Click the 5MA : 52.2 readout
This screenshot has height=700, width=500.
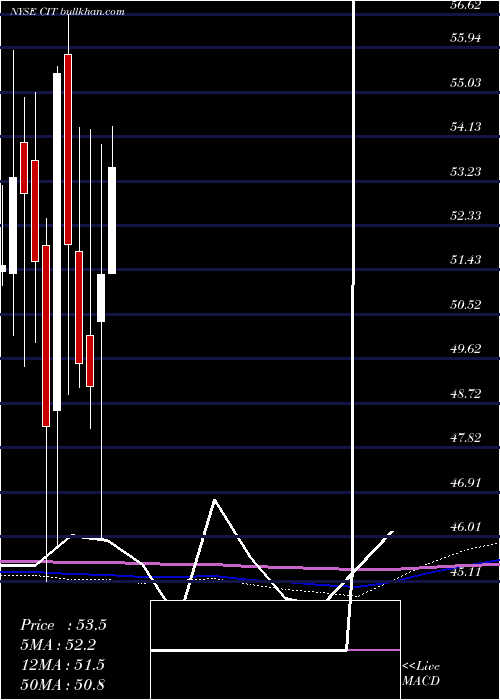tap(58, 645)
